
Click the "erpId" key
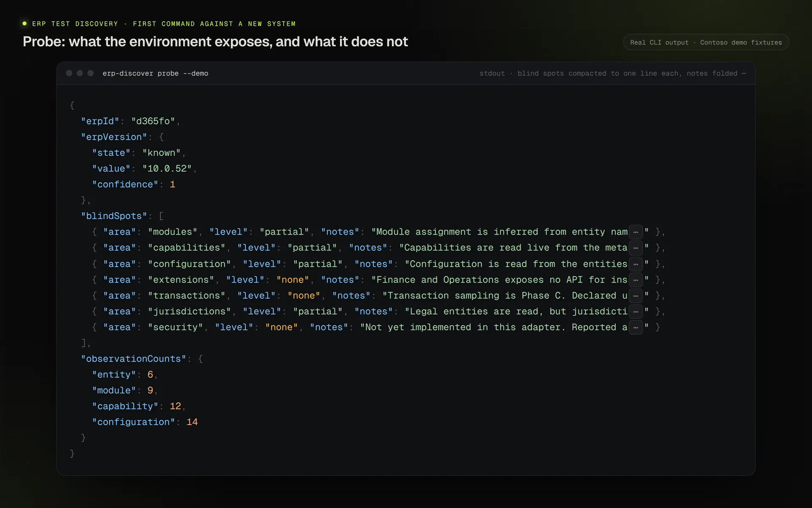pyautogui.click(x=100, y=121)
